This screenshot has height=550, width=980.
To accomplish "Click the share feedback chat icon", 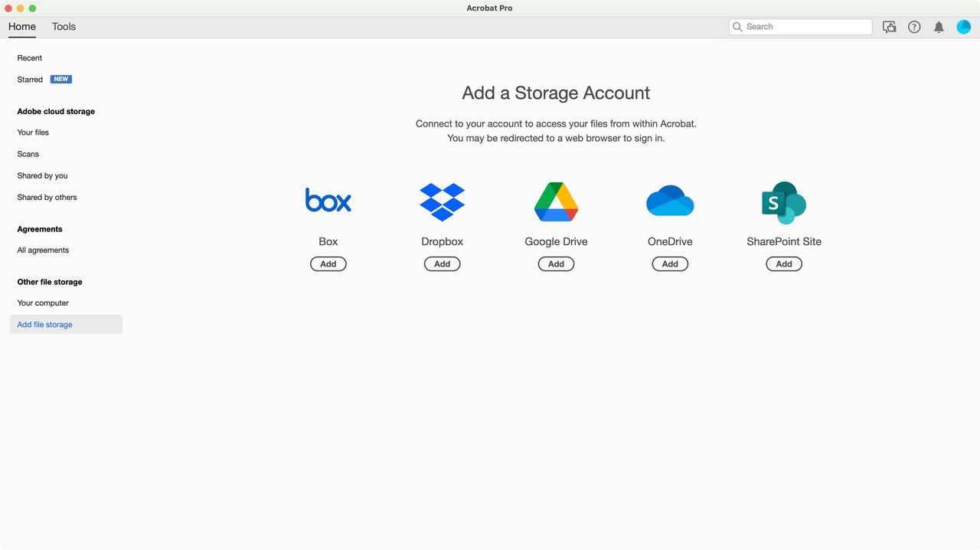I will click(x=889, y=27).
